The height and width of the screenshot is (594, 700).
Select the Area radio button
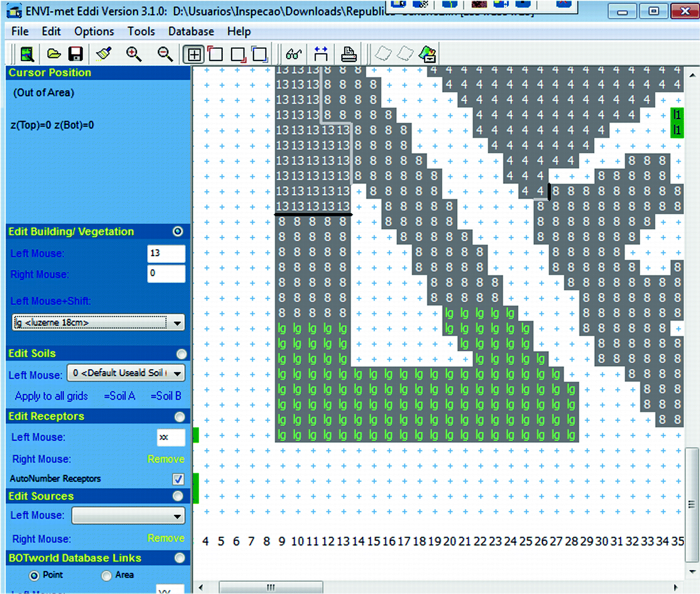click(106, 576)
